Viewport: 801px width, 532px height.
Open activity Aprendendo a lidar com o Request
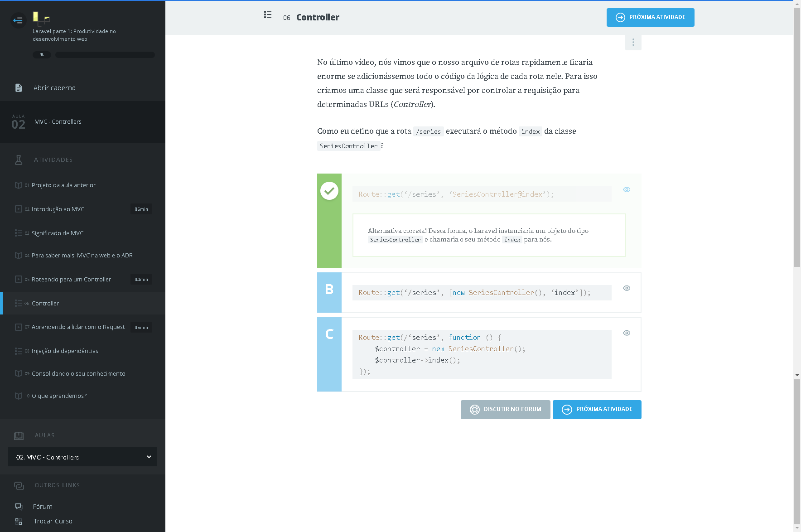click(x=78, y=327)
